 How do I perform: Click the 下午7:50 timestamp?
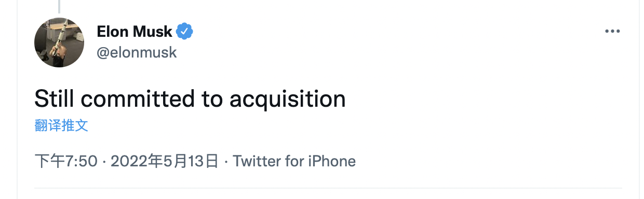tap(66, 161)
